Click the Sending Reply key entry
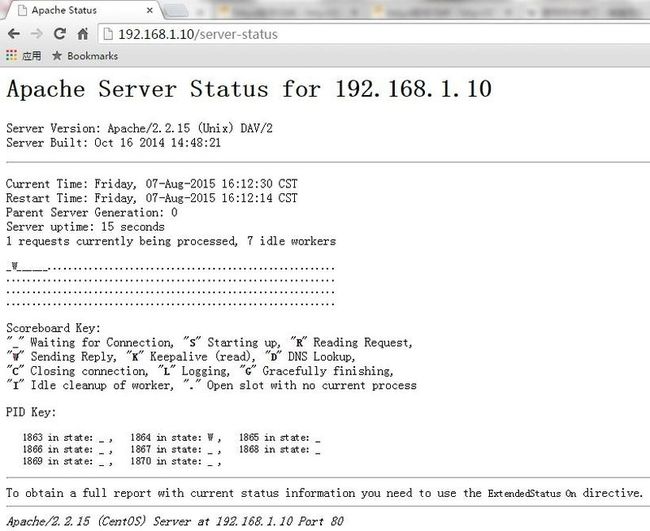This screenshot has height=531, width=650. click(x=61, y=356)
